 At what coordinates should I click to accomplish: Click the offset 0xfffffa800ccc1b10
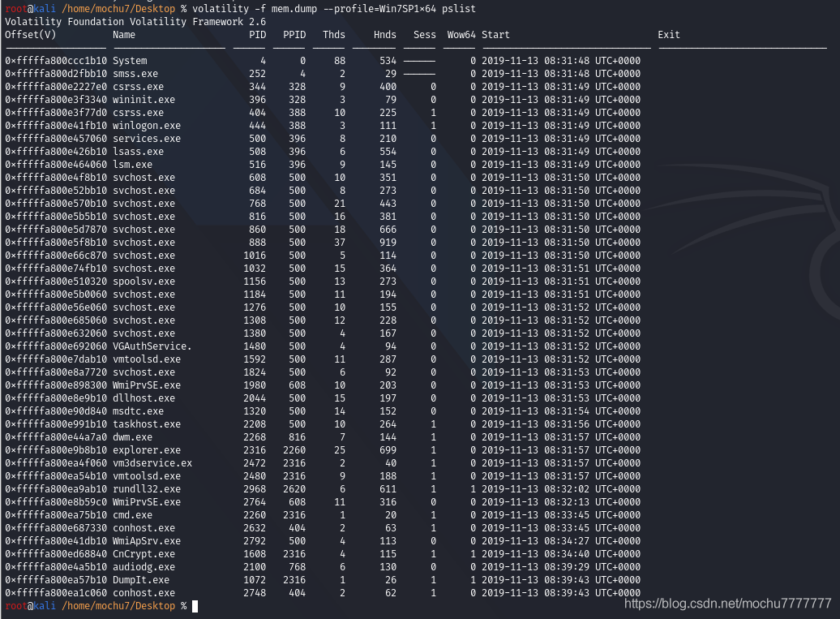coord(56,61)
